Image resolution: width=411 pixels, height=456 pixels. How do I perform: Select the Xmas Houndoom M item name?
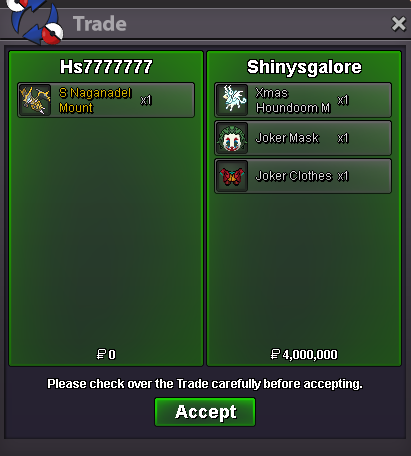pos(293,100)
